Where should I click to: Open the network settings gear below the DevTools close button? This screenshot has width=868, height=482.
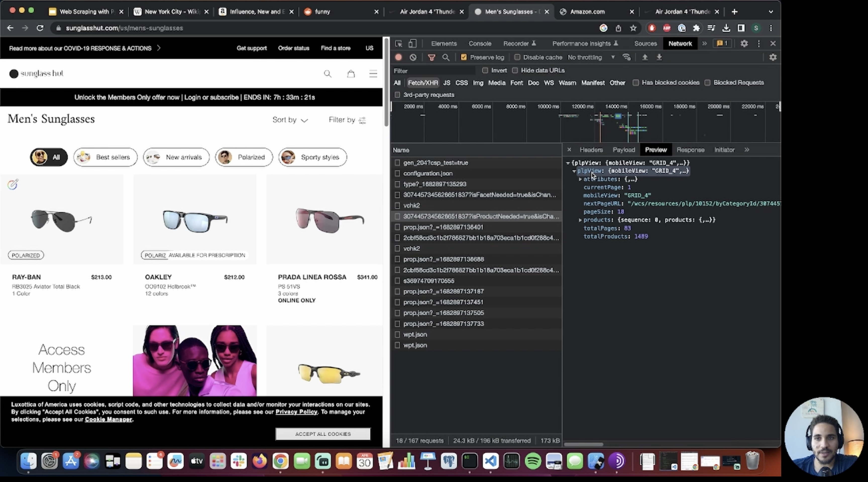[773, 57]
